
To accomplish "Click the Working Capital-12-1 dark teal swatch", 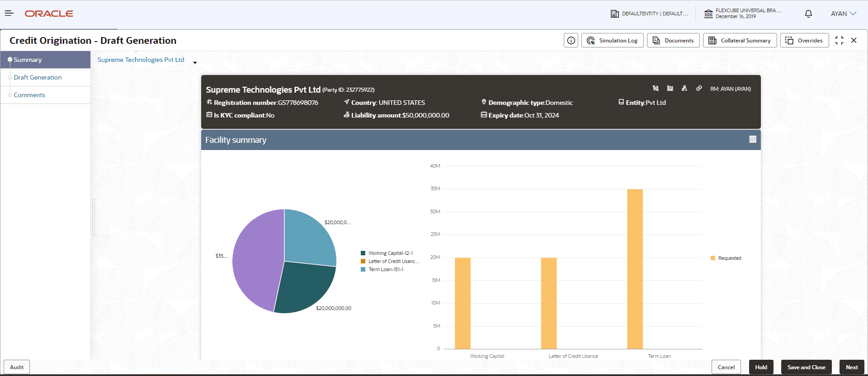I will coord(363,253).
